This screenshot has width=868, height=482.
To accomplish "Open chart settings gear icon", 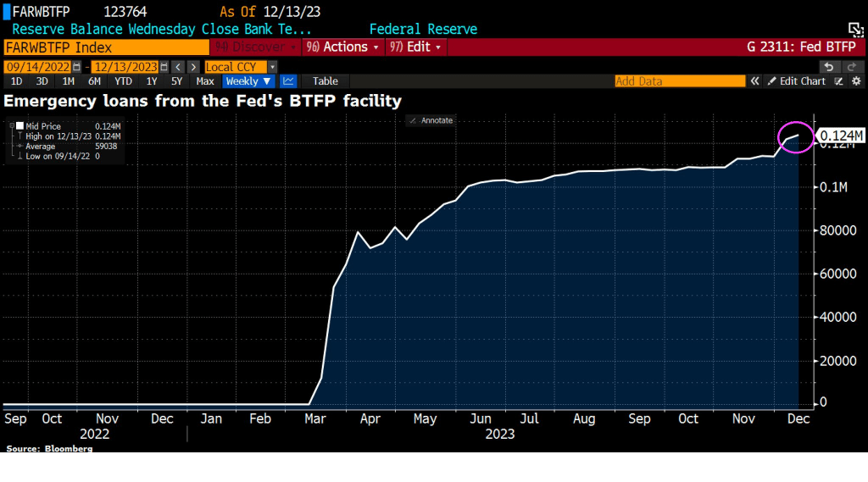I will [856, 81].
